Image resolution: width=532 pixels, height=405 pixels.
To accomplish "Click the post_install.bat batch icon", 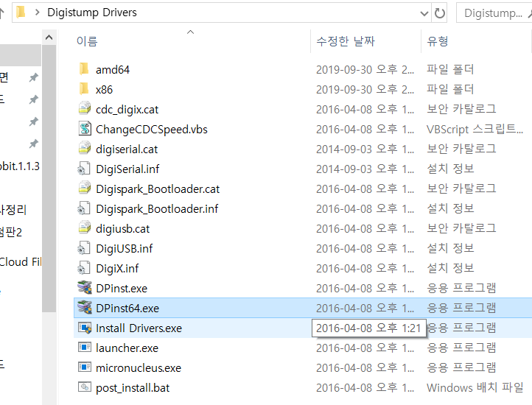I will pyautogui.click(x=84, y=387).
